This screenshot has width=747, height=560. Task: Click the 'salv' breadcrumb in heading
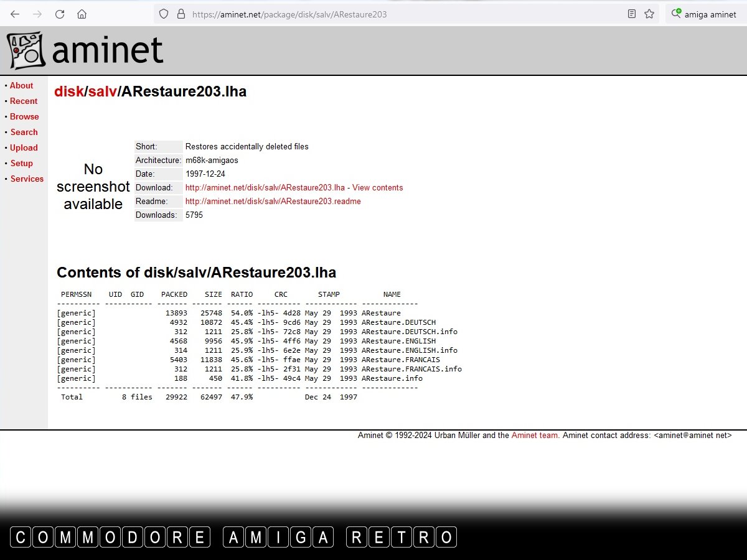[102, 92]
